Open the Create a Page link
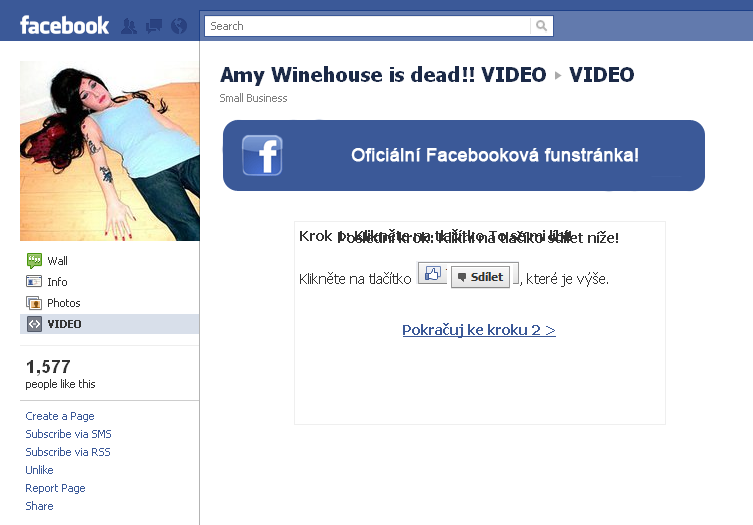Screen dimensions: 753x525 click(60, 416)
